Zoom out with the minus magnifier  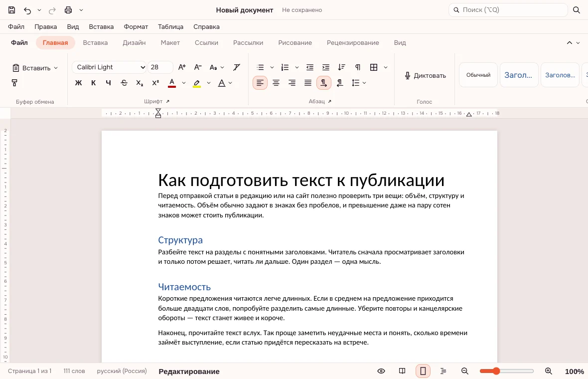pos(464,371)
